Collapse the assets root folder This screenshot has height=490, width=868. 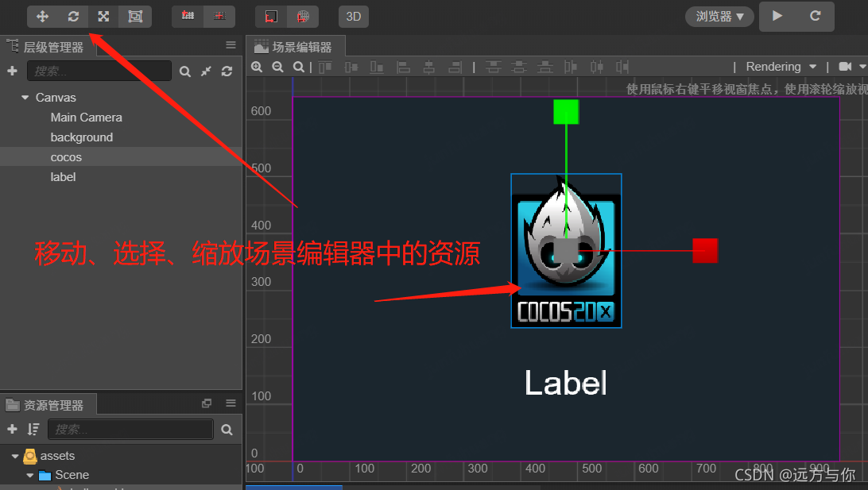[x=15, y=457]
